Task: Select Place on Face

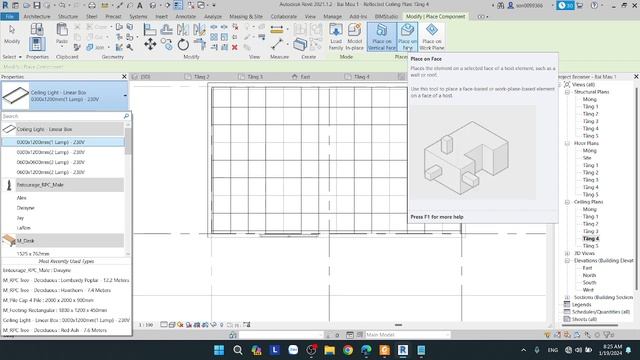Action: click(407, 37)
